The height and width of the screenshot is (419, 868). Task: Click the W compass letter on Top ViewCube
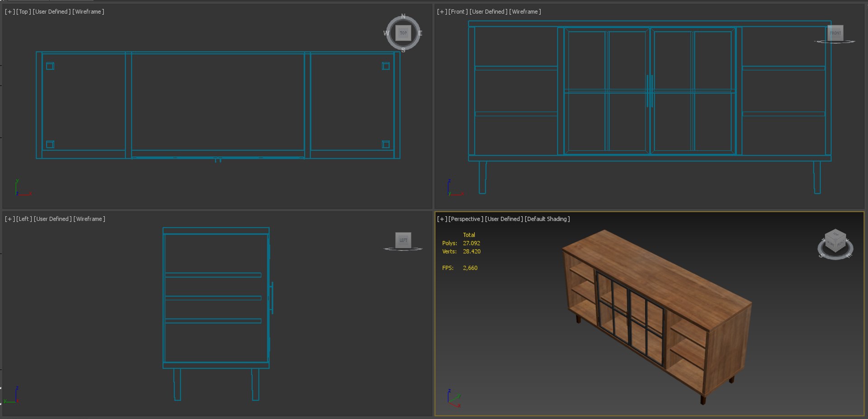coord(386,33)
